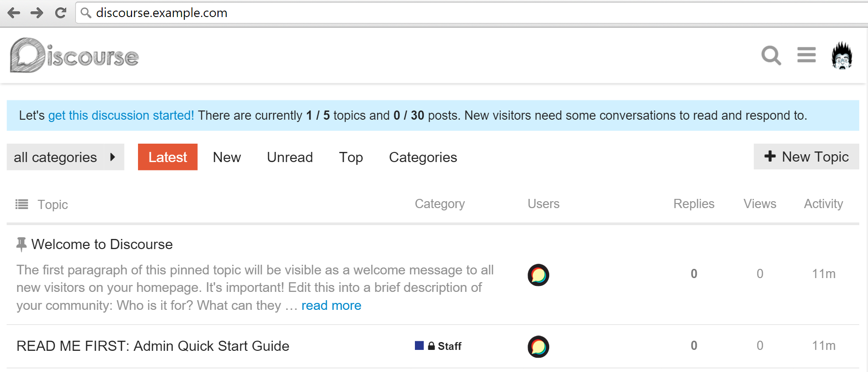The height and width of the screenshot is (372, 868).
Task: Open the hamburger site menu
Action: pyautogui.click(x=806, y=55)
